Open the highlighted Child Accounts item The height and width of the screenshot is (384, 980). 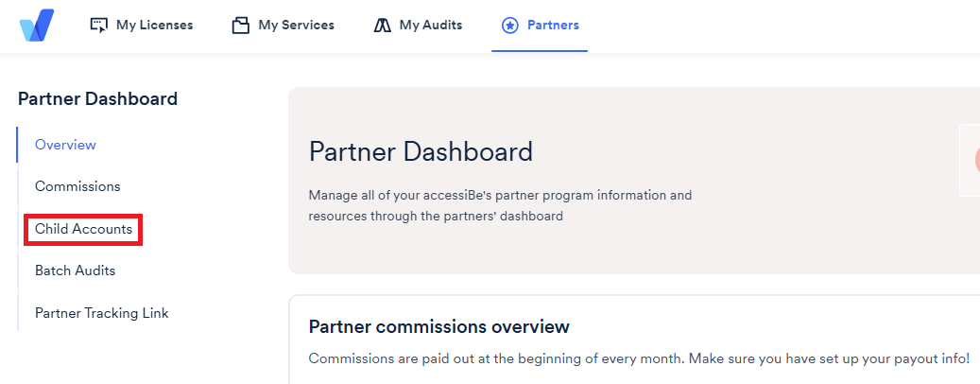pyautogui.click(x=84, y=229)
